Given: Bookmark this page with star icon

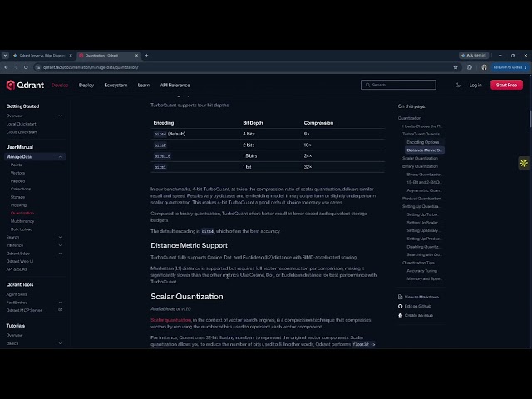Looking at the screenshot, I should click(x=456, y=67).
